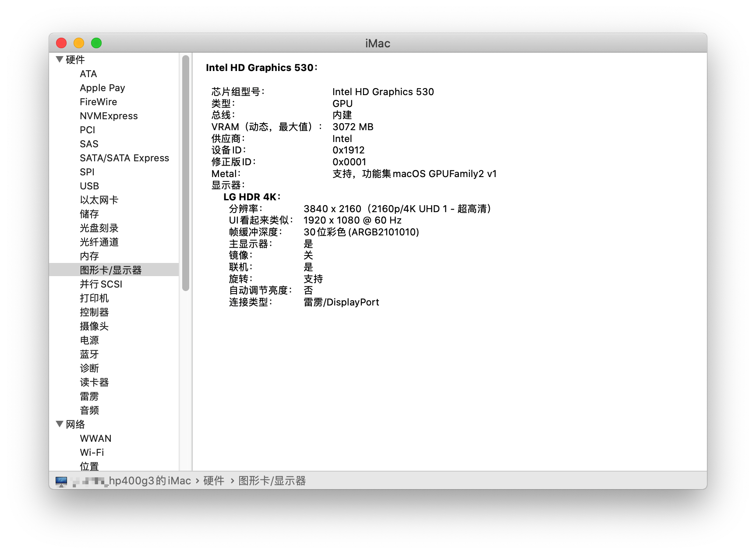This screenshot has width=756, height=554.
Task: Close the iMac window with red button
Action: click(61, 43)
